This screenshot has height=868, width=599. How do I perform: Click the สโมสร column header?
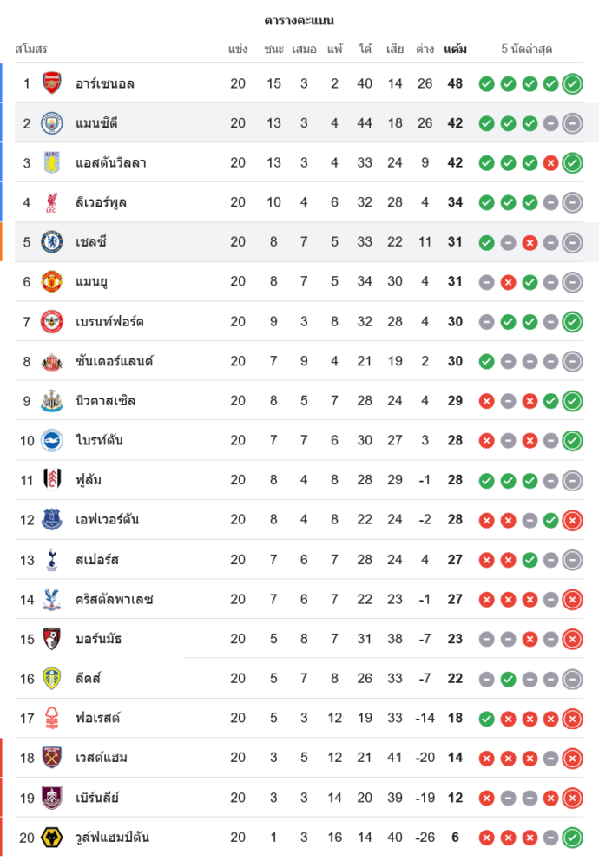(x=31, y=49)
